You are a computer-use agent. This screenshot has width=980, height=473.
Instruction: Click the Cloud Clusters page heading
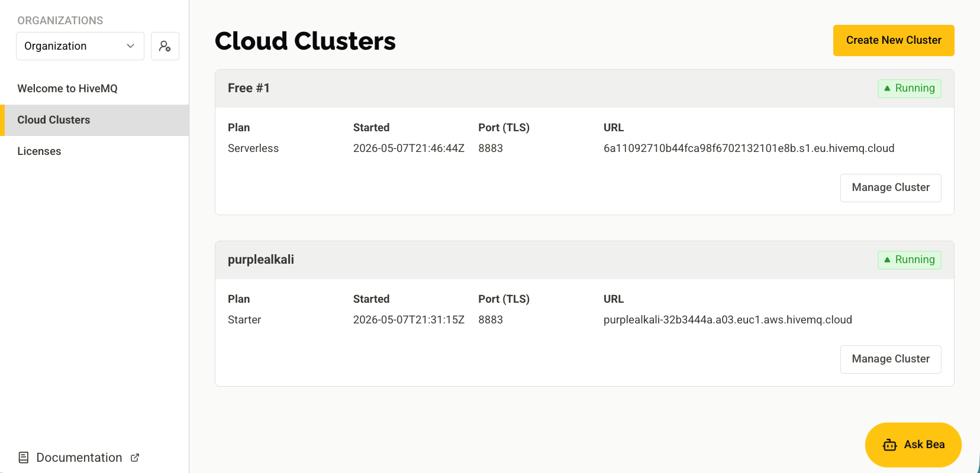(305, 41)
